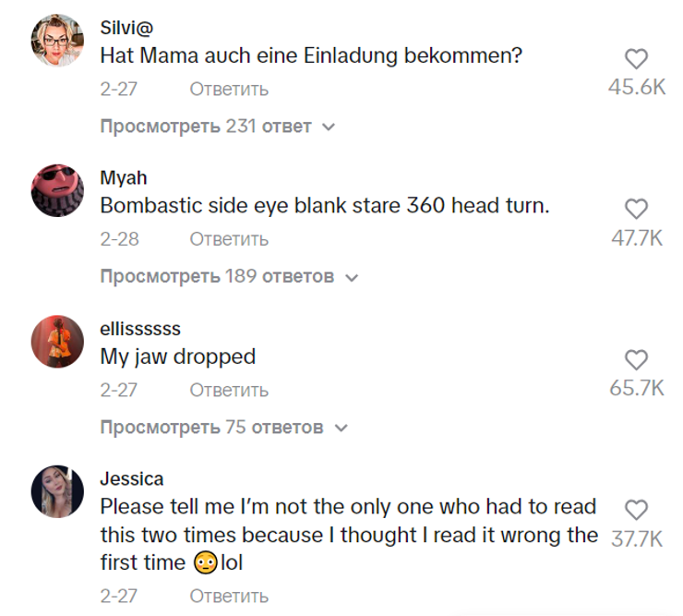
Task: Tap the heart on ellissssss's comment
Action: [x=636, y=359]
